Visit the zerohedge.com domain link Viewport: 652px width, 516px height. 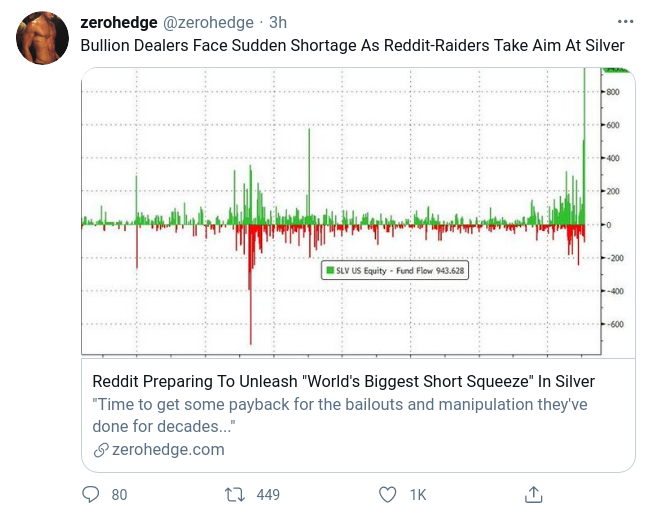tap(168, 450)
